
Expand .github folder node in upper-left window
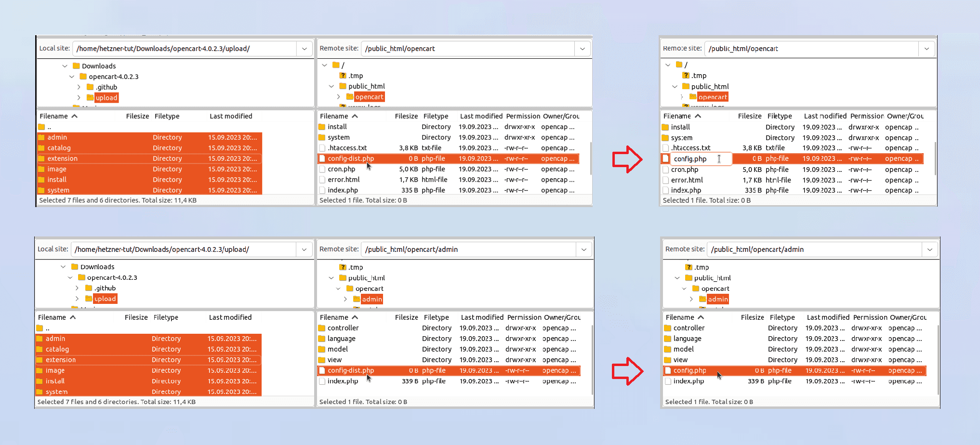(79, 87)
